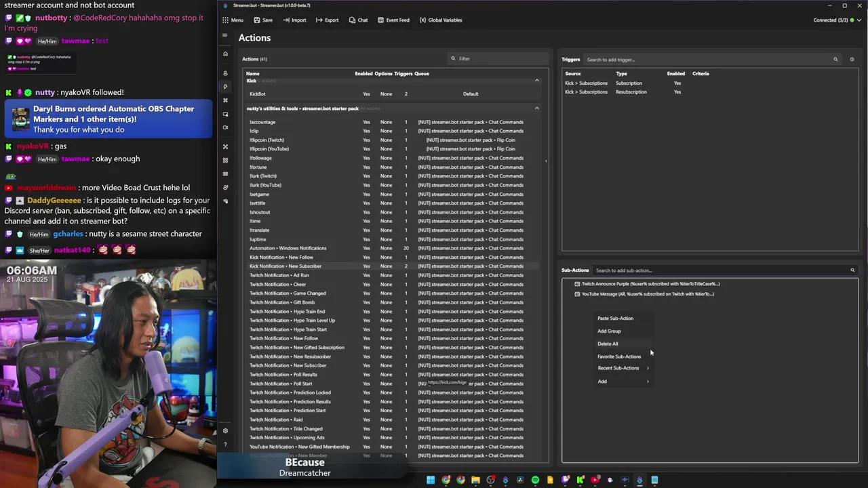Expand the Add submenu arrow
This screenshot has width=868, height=488.
(x=648, y=382)
